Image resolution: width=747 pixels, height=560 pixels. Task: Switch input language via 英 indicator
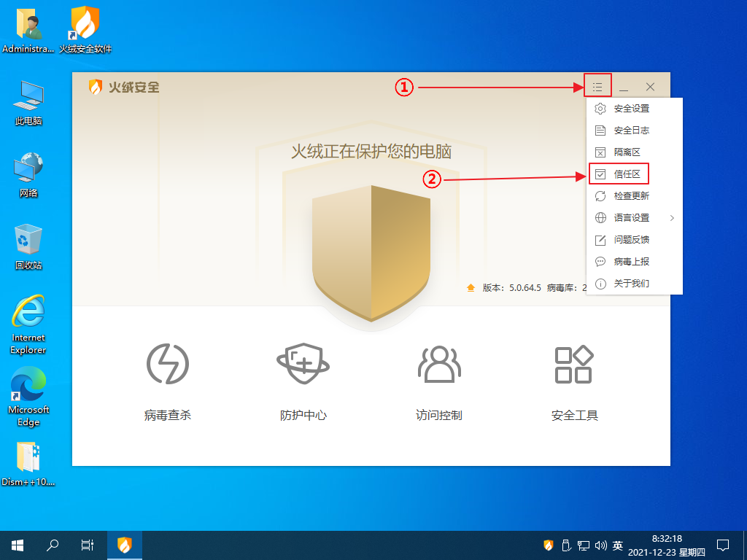pyautogui.click(x=618, y=545)
